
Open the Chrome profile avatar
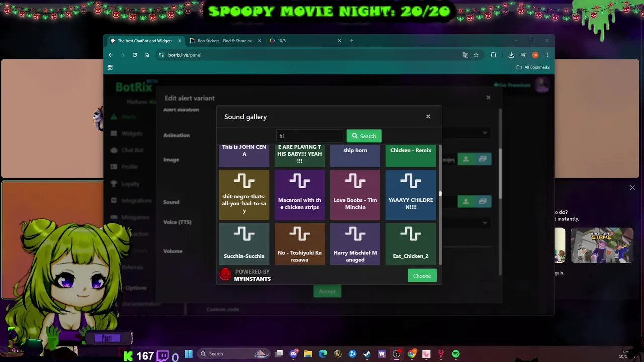pyautogui.click(x=535, y=55)
